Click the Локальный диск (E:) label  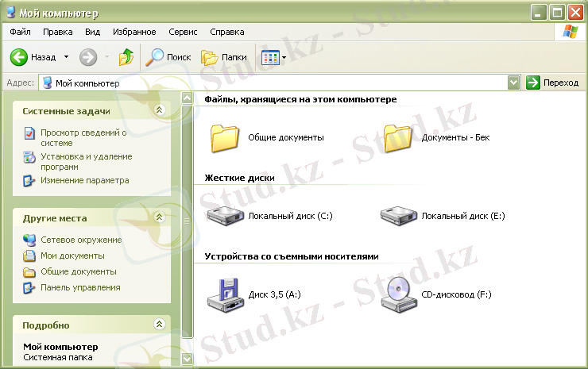pos(463,216)
